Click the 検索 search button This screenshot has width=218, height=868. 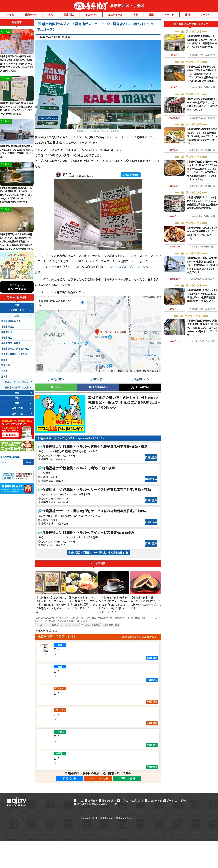29,462
